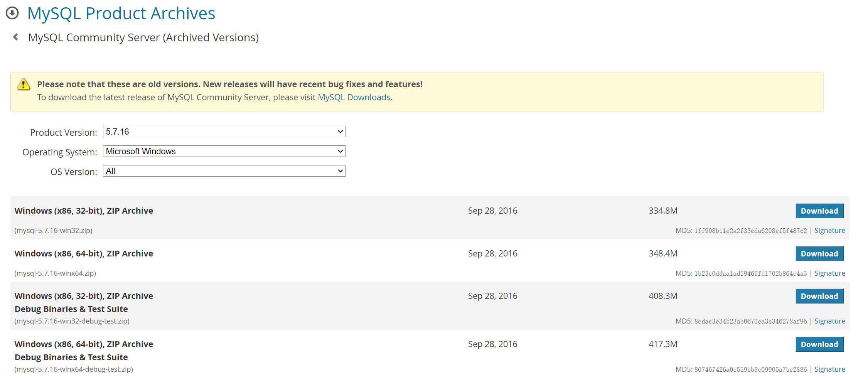The width and height of the screenshot is (868, 381).
Task: Click the 408.3M file size
Action: click(663, 296)
